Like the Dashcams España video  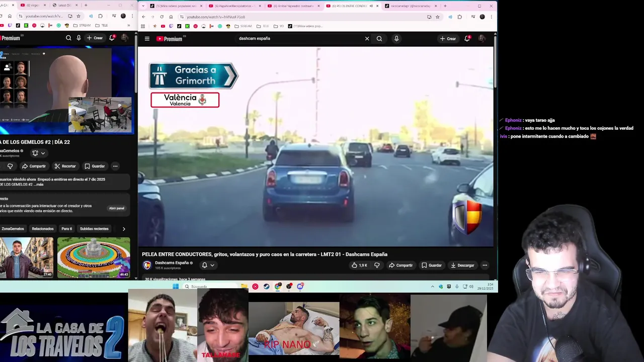click(x=359, y=265)
